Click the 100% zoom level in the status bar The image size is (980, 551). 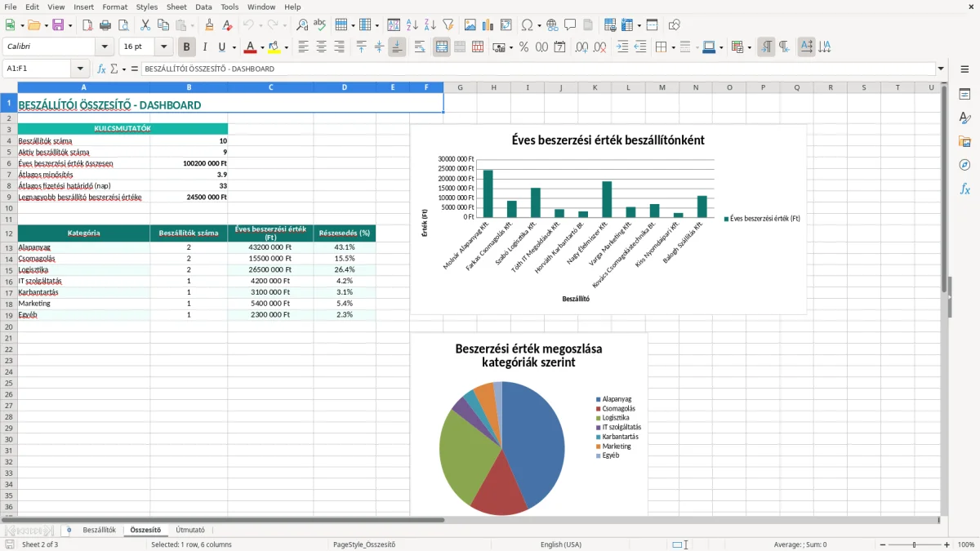[x=966, y=544]
